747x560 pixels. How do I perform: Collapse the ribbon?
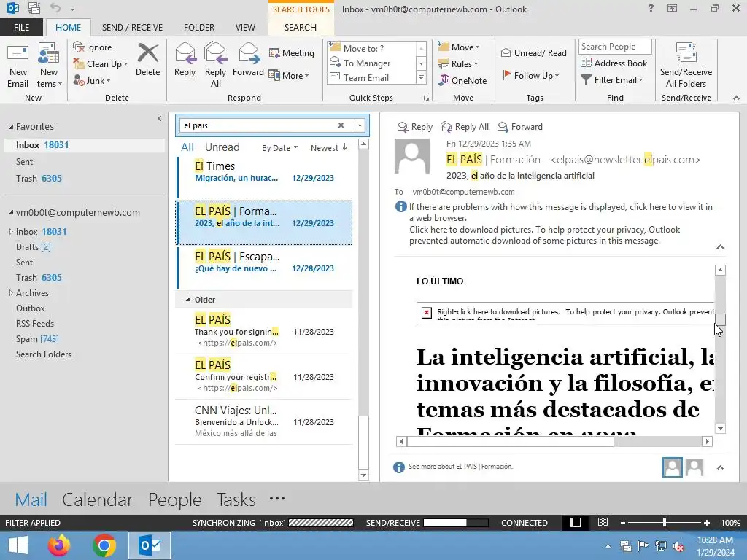pos(736,98)
